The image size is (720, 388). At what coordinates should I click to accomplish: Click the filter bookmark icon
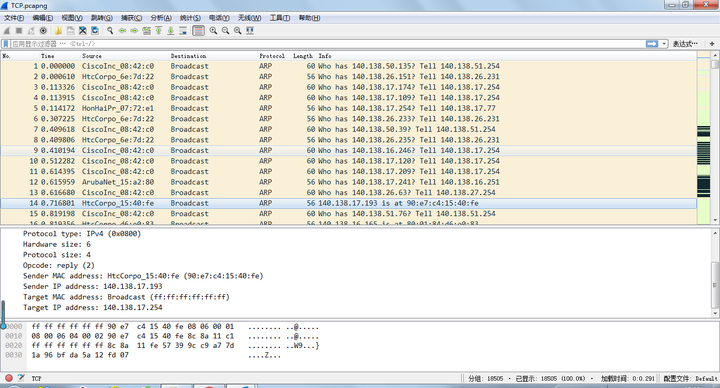pyautogui.click(x=6, y=44)
